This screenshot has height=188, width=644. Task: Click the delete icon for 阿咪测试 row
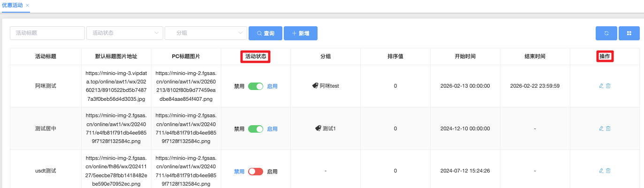pos(608,86)
